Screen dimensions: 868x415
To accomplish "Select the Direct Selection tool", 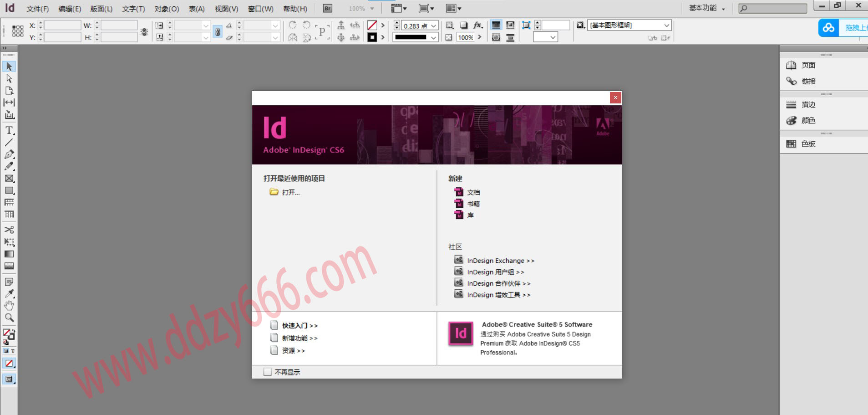I will 9,78.
